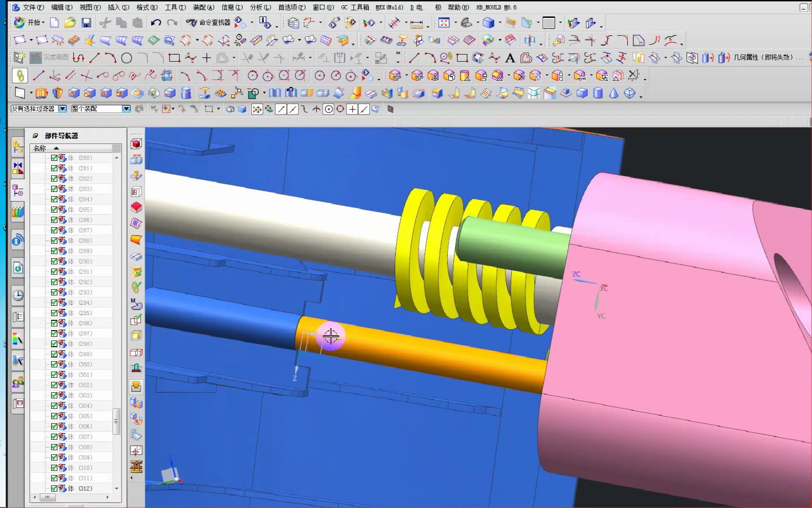This screenshot has width=812, height=508.
Task: Uncheck the checkbox for 体 (300)
Action: tap(54, 365)
